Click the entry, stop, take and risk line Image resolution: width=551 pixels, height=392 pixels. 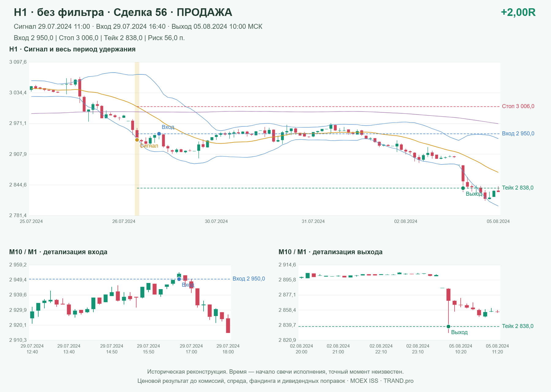coord(99,38)
